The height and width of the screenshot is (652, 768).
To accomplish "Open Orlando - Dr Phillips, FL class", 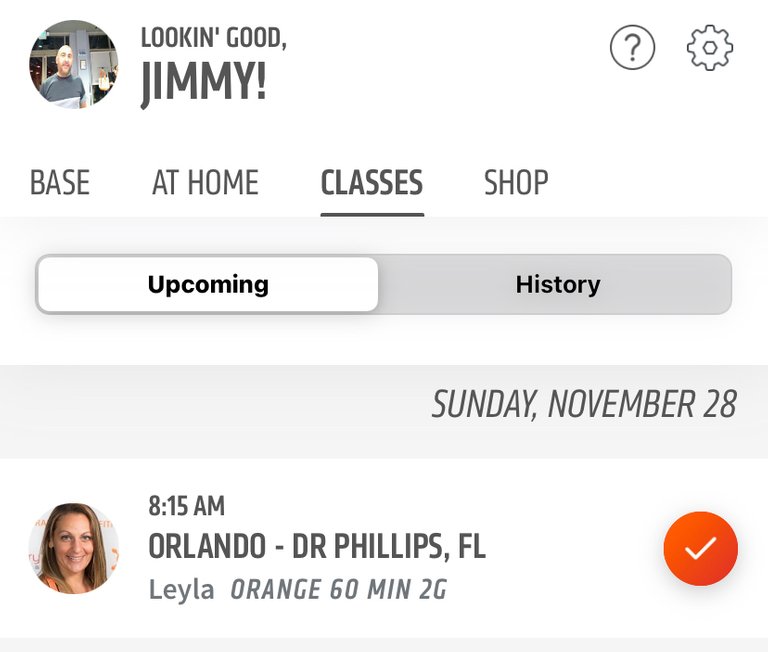I will (x=317, y=546).
